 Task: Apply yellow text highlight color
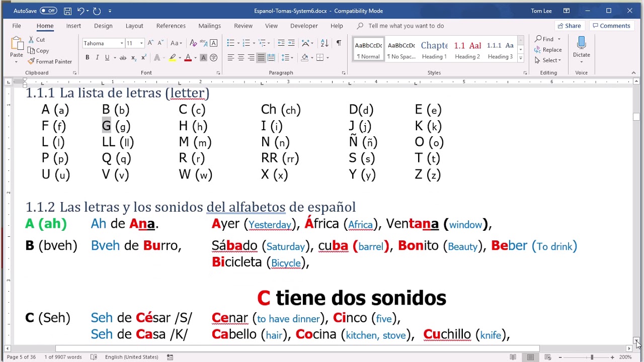click(x=173, y=58)
